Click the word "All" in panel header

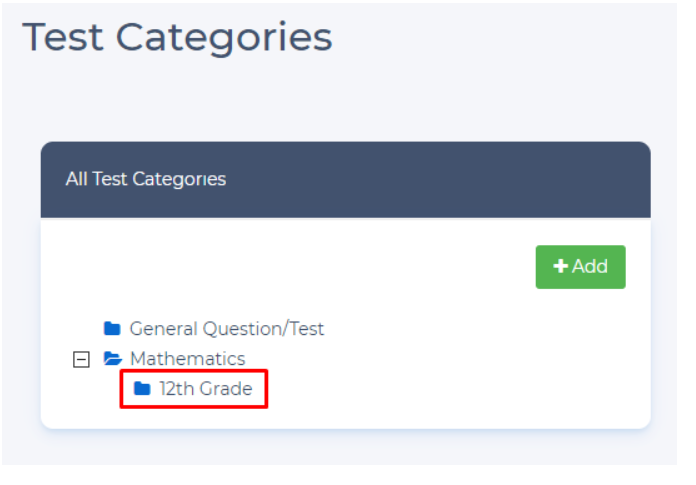(74, 180)
